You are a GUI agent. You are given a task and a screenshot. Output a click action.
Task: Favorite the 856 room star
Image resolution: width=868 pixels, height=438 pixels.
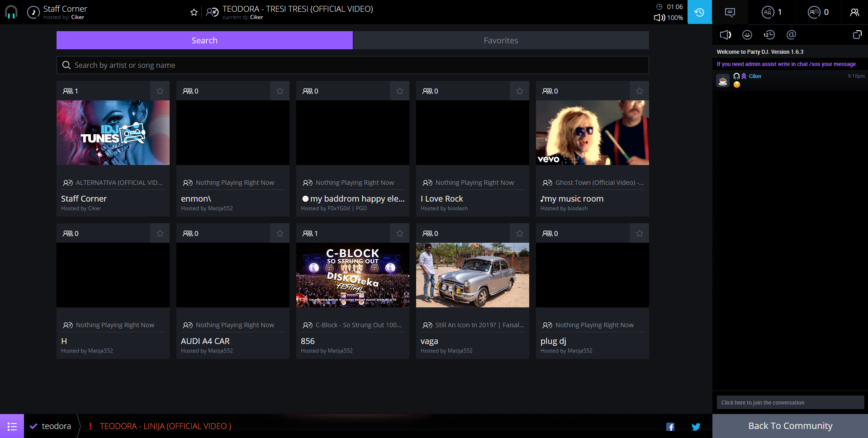[x=400, y=233]
